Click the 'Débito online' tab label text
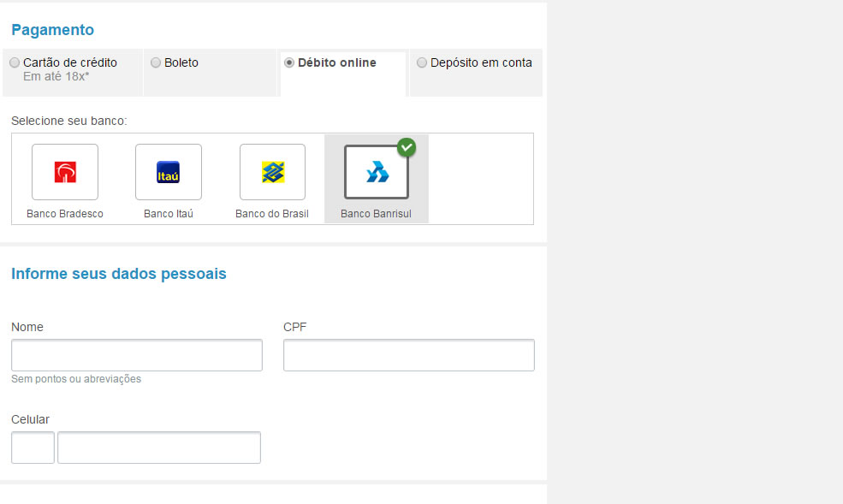 click(x=337, y=62)
